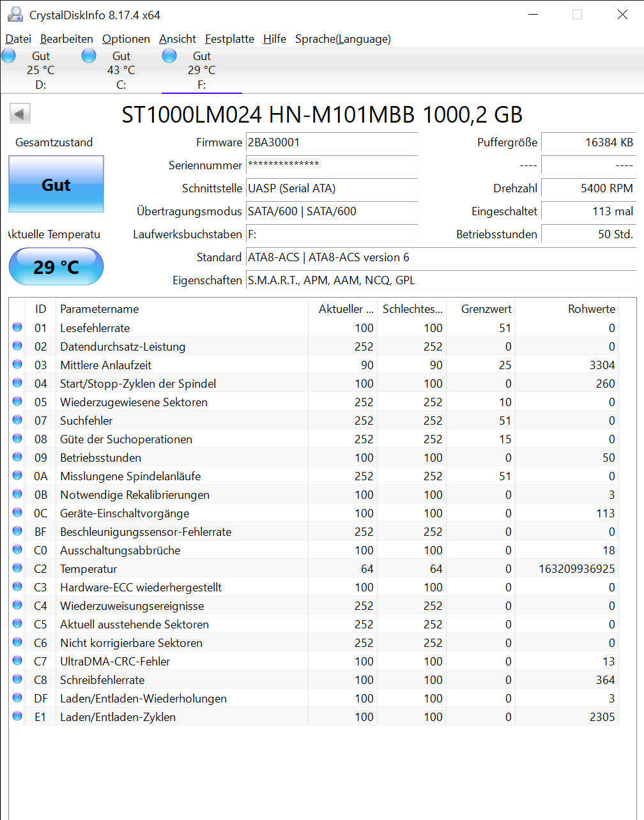Click status orb for Temperatur row
This screenshot has height=820, width=644.
17,568
